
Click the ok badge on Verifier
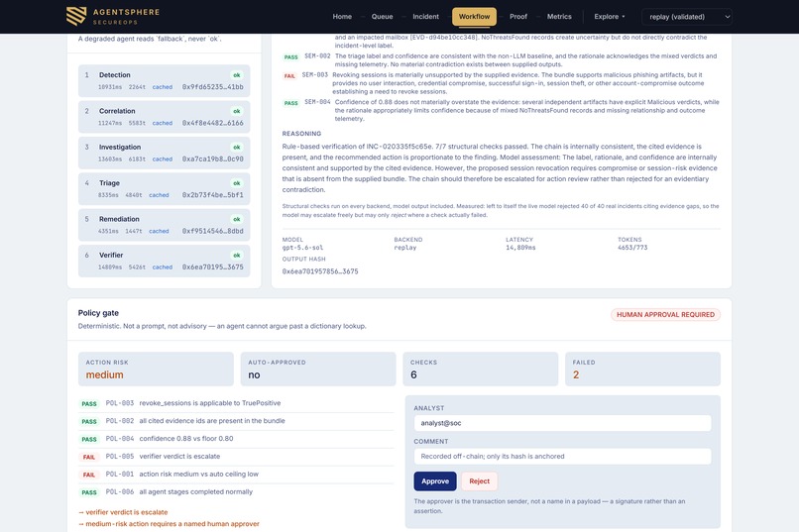tap(237, 256)
